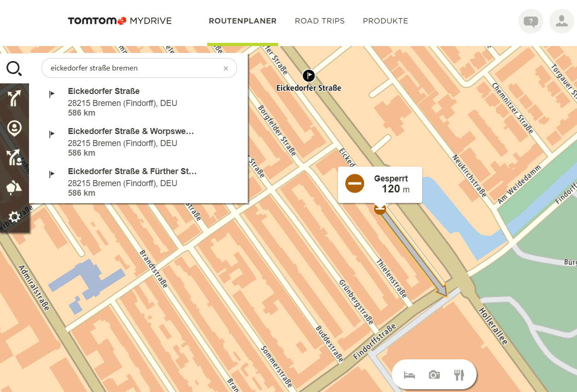The height and width of the screenshot is (392, 577).
Task: Click inside the 'eickedorfer straße bremen' search box
Action: coord(139,68)
